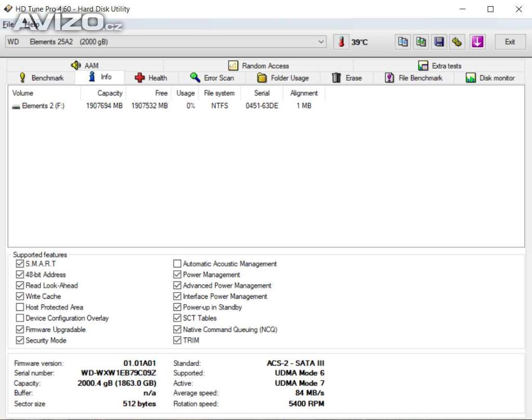
Task: Click the serial number WD-WXW1EB79C09Z
Action: (118, 373)
